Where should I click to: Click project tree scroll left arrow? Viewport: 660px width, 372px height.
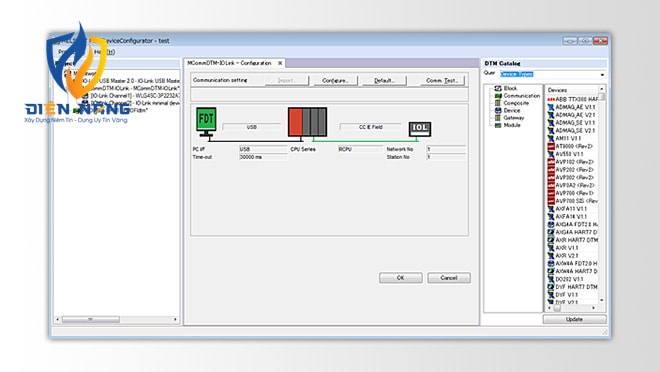click(58, 320)
